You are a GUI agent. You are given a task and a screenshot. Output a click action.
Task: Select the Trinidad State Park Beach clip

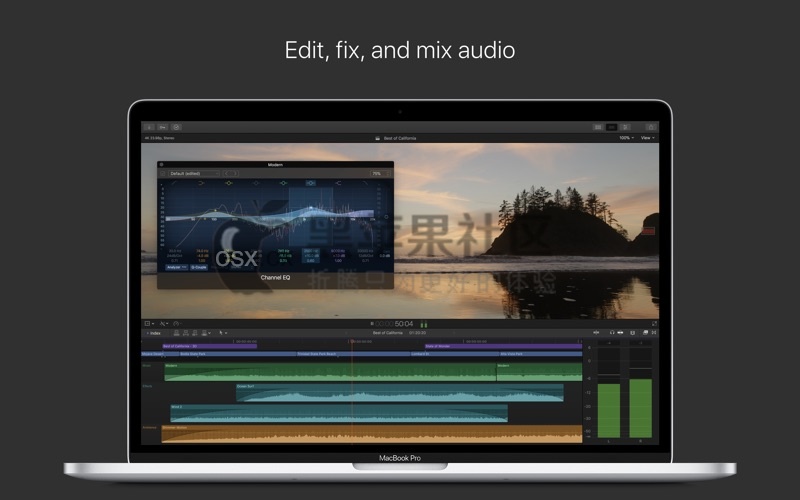coord(353,354)
